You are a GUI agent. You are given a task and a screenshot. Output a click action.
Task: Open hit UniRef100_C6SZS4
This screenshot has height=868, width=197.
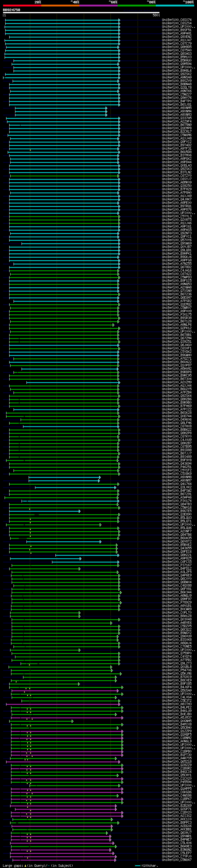(x=177, y=23)
